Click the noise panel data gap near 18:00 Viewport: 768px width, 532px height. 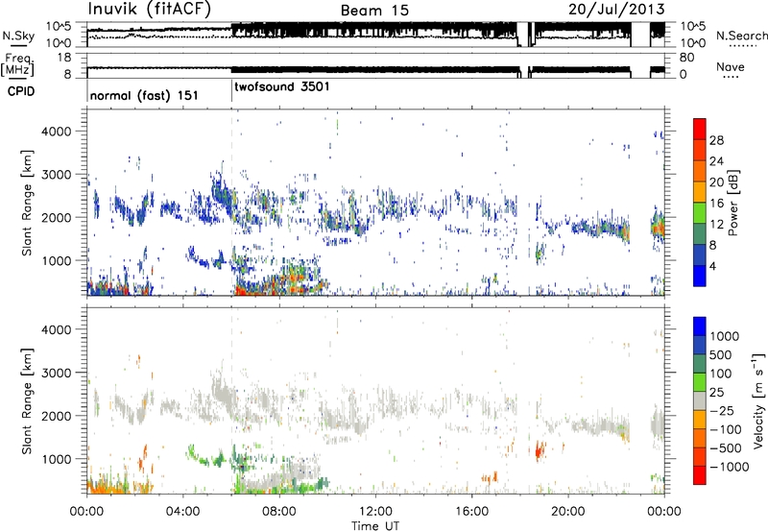(x=525, y=35)
